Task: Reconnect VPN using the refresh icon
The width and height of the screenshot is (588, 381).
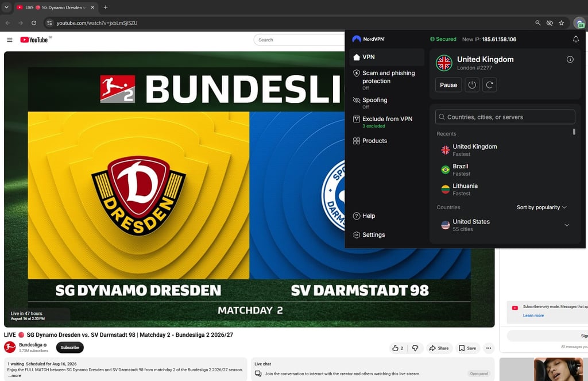Action: (489, 85)
